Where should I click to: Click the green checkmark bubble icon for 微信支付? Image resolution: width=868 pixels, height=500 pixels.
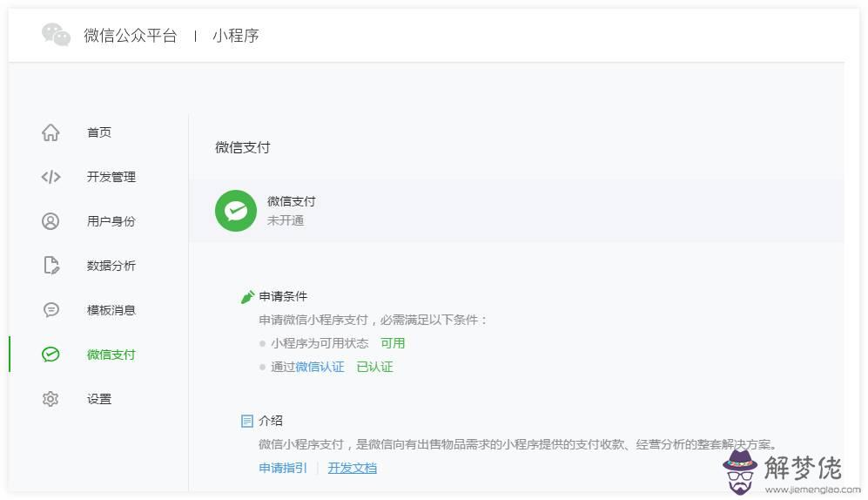[50, 354]
